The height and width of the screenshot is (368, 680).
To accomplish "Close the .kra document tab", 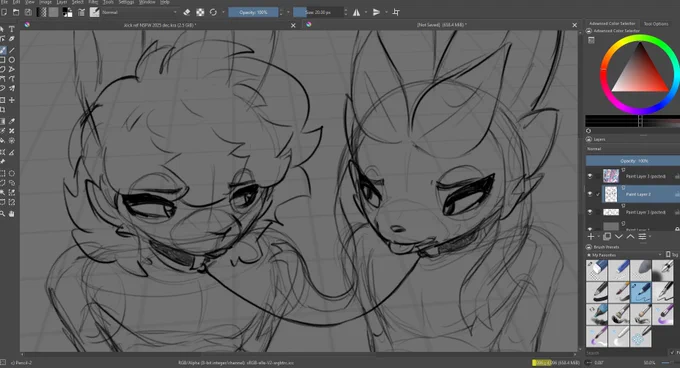I will 293,26.
